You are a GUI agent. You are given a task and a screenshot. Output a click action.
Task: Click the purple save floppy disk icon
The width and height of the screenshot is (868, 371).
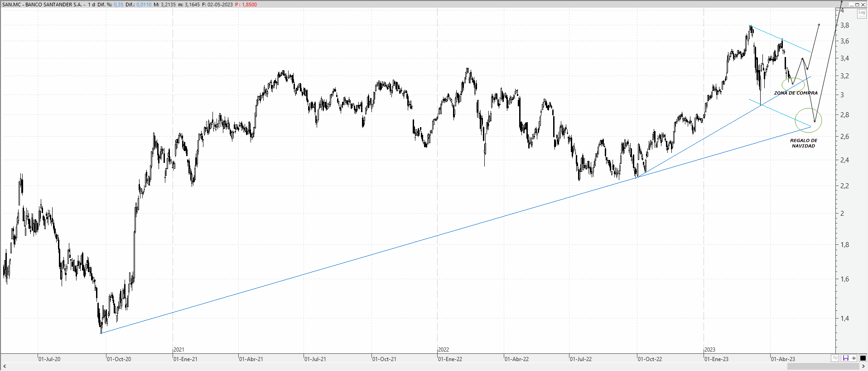pyautogui.click(x=845, y=358)
